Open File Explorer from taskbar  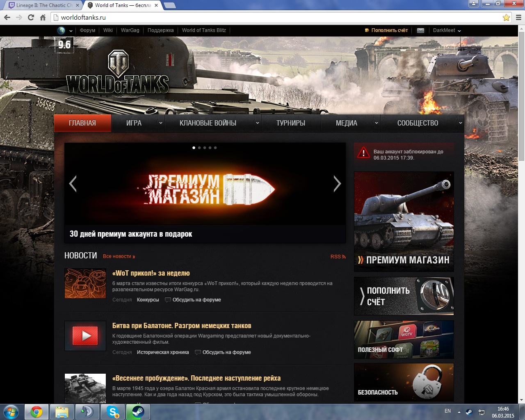point(62,412)
